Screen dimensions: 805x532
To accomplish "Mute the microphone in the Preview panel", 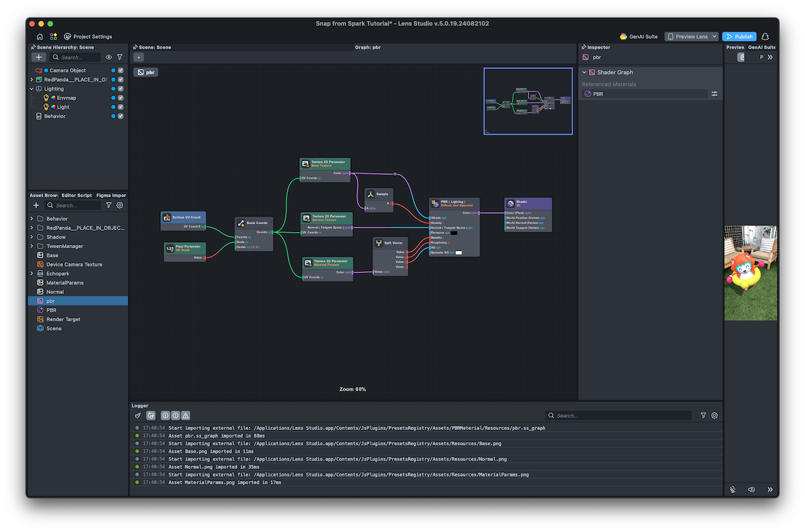I will point(733,490).
